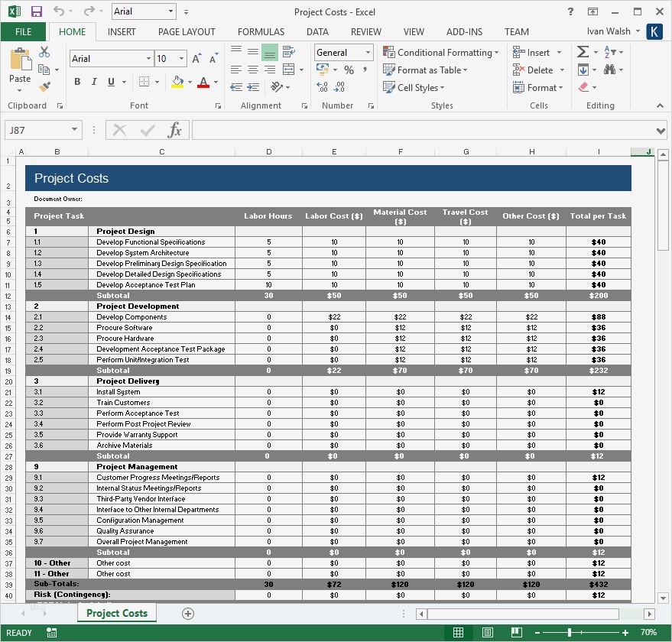Cut selection with scissors icon

44,52
